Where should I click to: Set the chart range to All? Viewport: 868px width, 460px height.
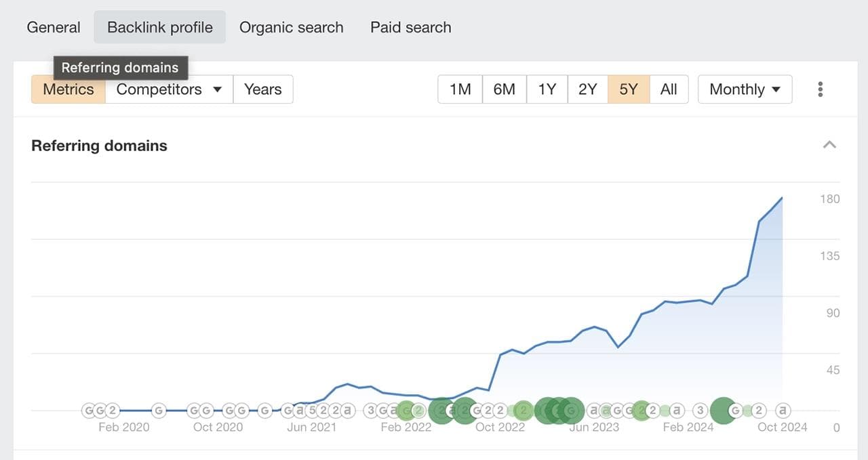point(669,89)
